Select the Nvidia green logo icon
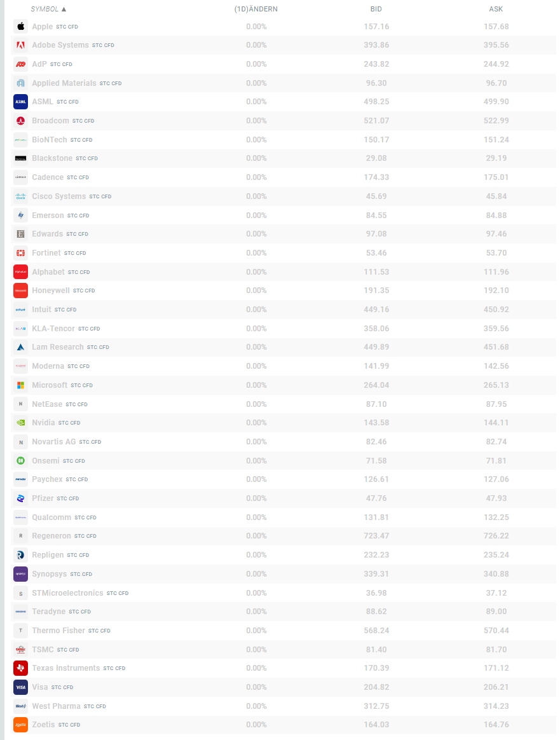This screenshot has height=740, width=560. coord(20,423)
